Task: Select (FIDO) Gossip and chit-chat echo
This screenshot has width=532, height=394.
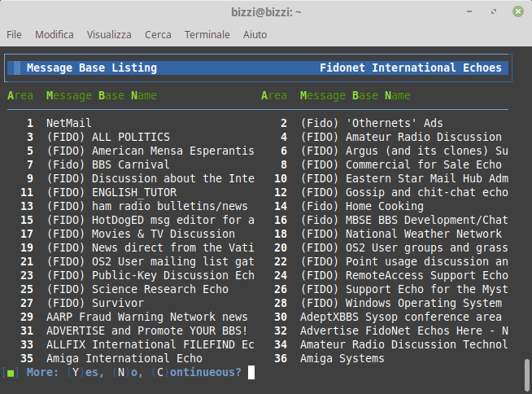Action: pyautogui.click(x=404, y=193)
